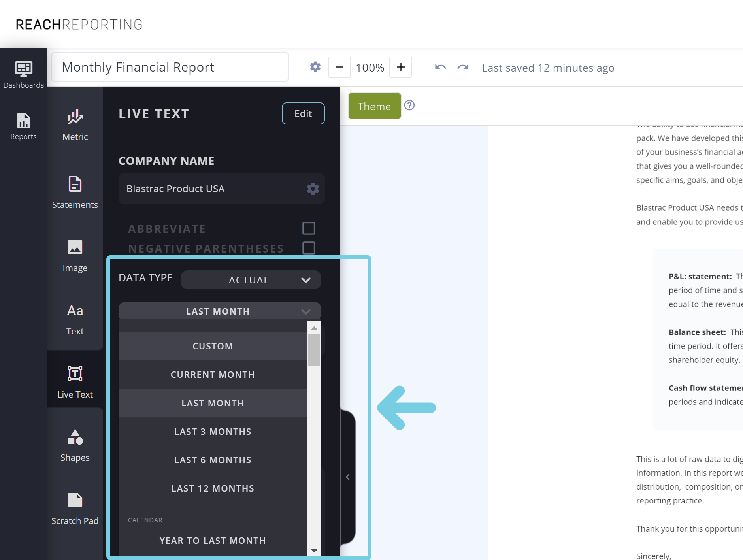The width and height of the screenshot is (743, 560).
Task: Select the Image tool
Action: tap(75, 256)
